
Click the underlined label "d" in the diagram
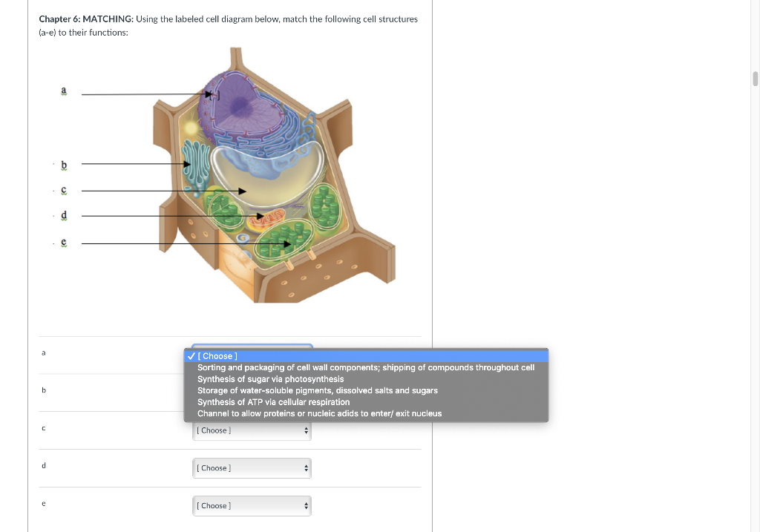click(x=63, y=215)
